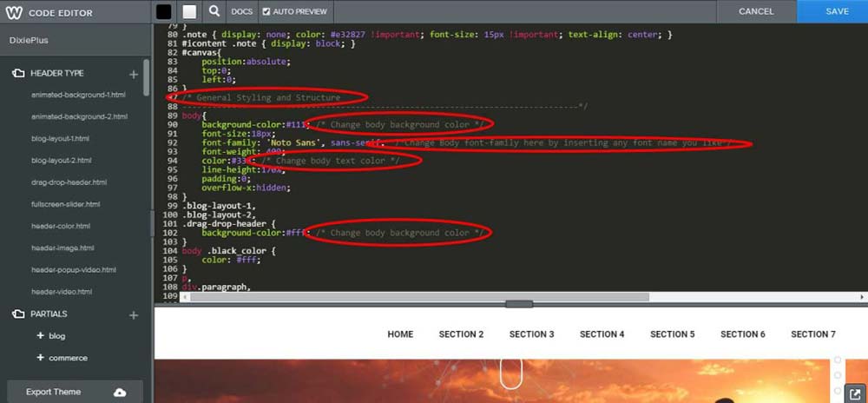
Task: Select the dark editor theme swatch
Action: [x=164, y=11]
